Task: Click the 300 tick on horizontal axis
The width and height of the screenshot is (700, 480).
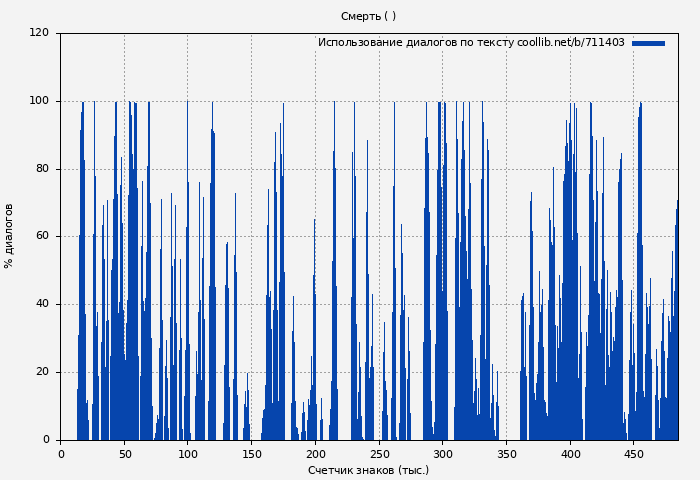Action: pyautogui.click(x=443, y=453)
